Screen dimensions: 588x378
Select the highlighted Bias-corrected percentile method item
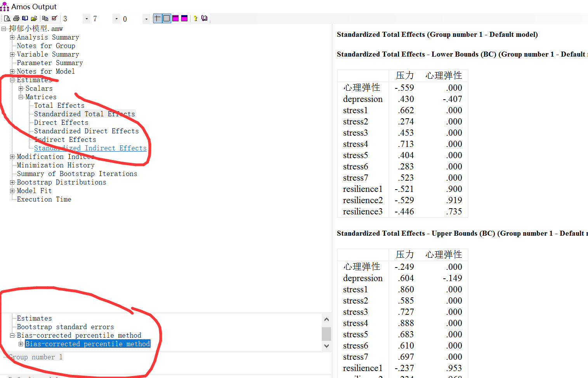click(88, 344)
